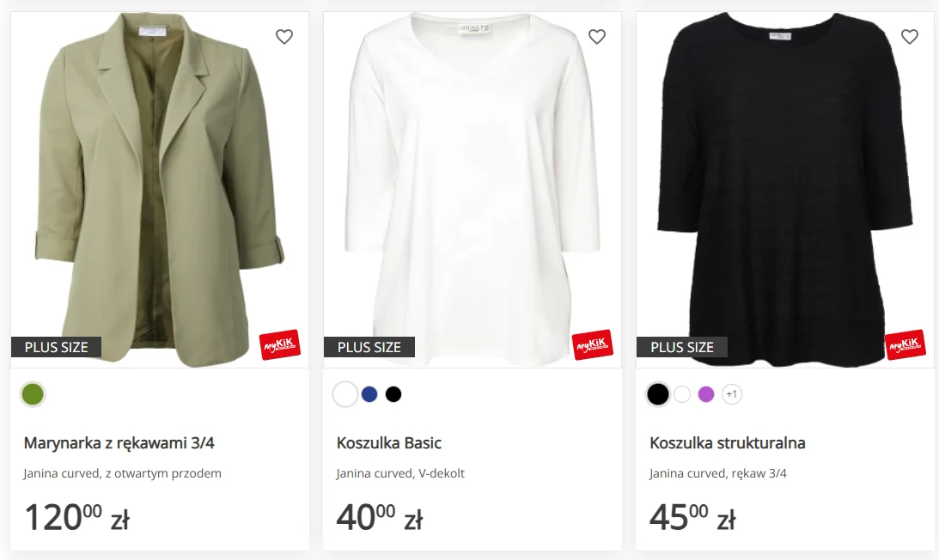Select the black swatch on Koszulka Basic

click(x=393, y=393)
